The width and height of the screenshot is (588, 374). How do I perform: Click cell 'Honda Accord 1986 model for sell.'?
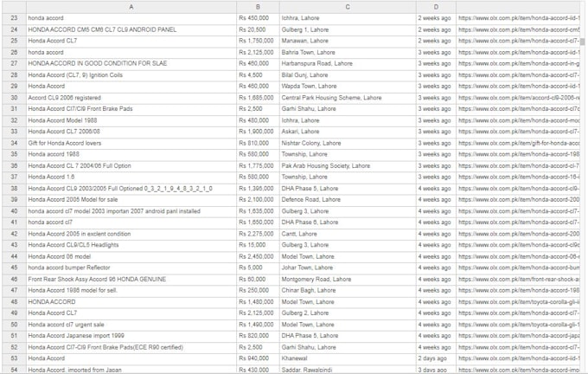(131, 291)
